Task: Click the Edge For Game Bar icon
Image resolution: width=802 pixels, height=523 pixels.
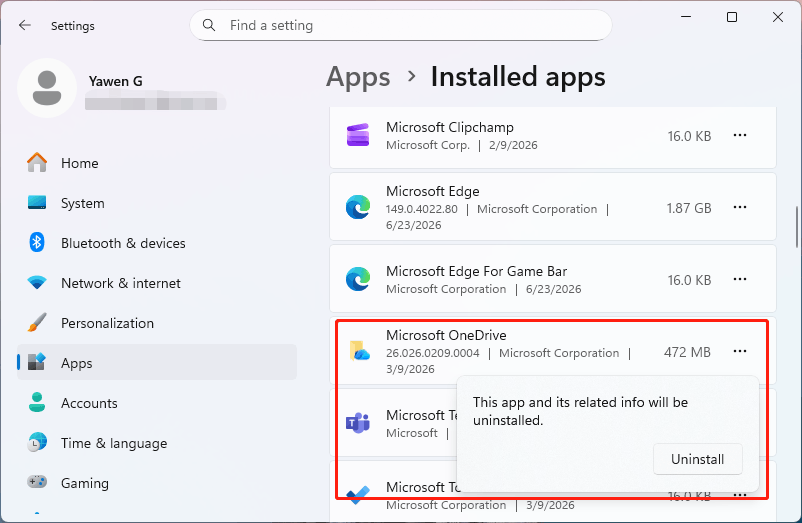Action: click(x=358, y=279)
